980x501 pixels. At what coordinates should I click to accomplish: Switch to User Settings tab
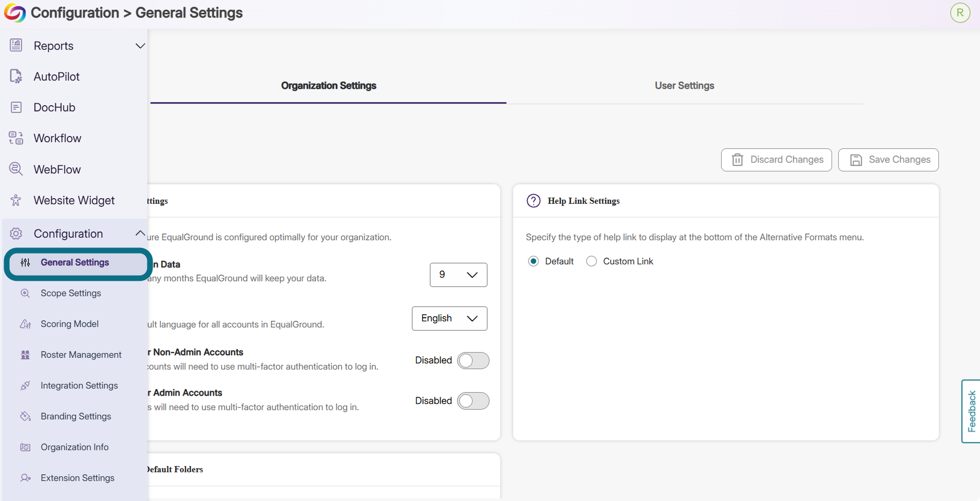(684, 86)
